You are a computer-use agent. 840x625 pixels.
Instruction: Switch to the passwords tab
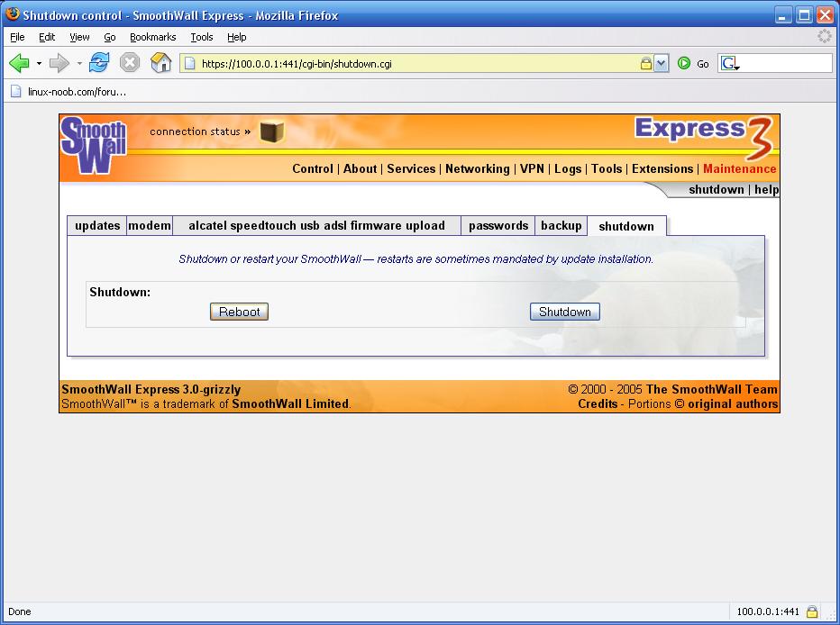498,226
